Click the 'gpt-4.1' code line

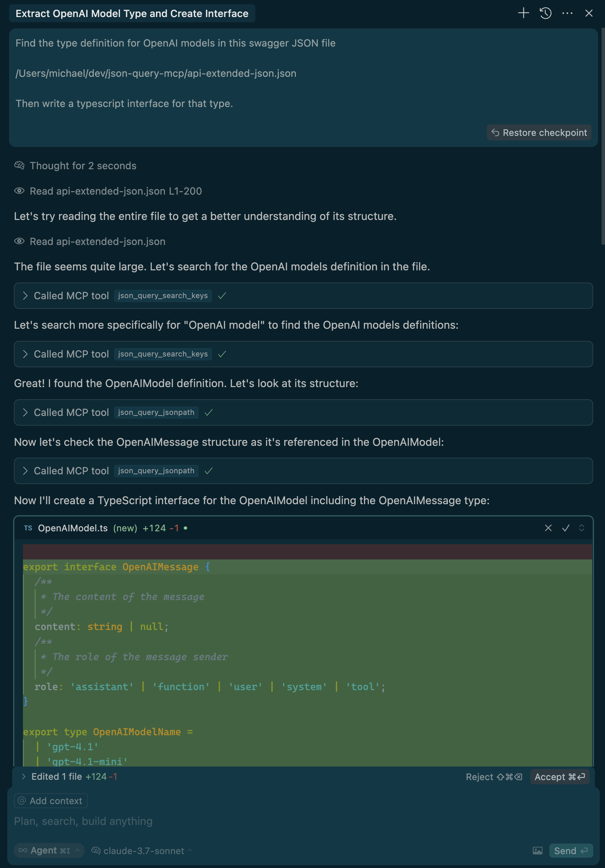(x=67, y=747)
